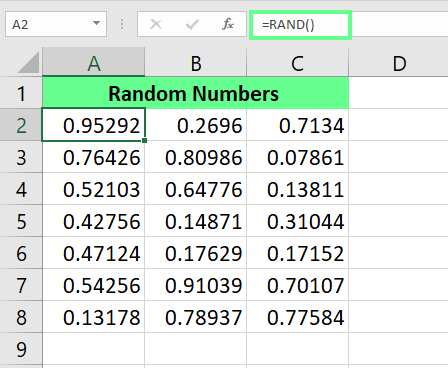Select row 7 header
The width and height of the screenshot is (448, 368).
click(21, 285)
